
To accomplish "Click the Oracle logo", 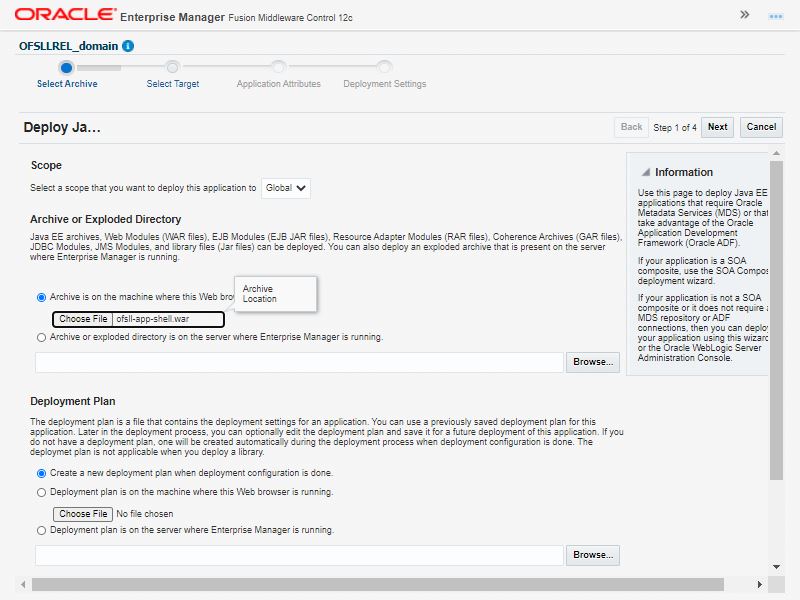I will 65,14.
